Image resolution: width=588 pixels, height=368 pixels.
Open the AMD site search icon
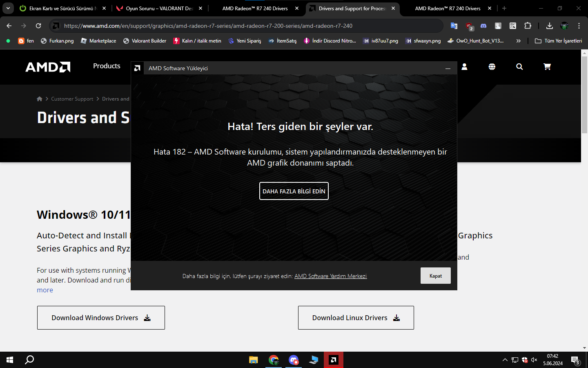tap(519, 67)
